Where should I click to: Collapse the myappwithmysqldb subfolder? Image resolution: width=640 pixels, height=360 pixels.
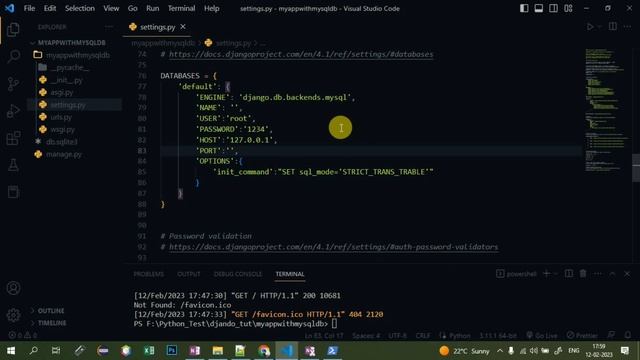tap(78, 55)
